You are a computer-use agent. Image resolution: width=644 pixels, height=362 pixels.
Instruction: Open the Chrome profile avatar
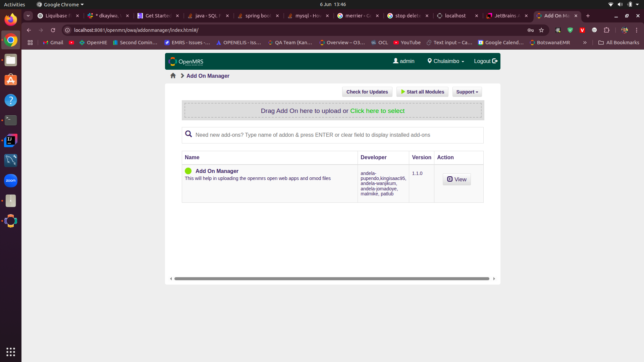pos(625,30)
